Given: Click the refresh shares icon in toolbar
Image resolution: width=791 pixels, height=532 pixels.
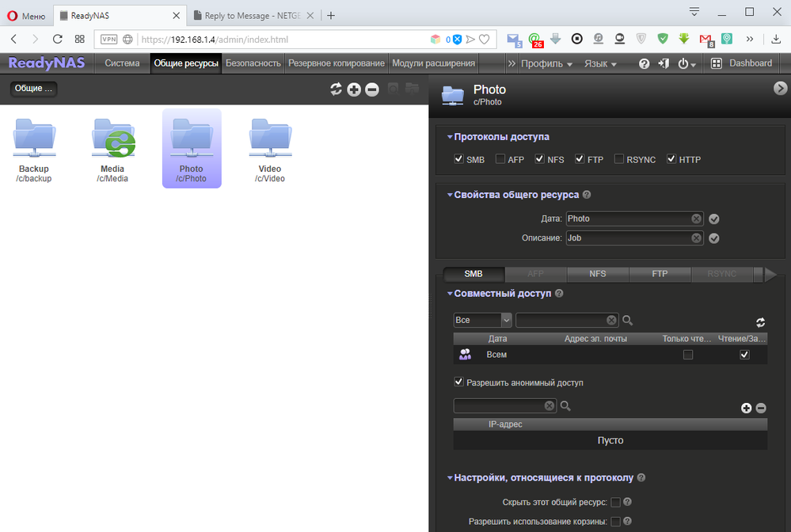Looking at the screenshot, I should [x=337, y=89].
